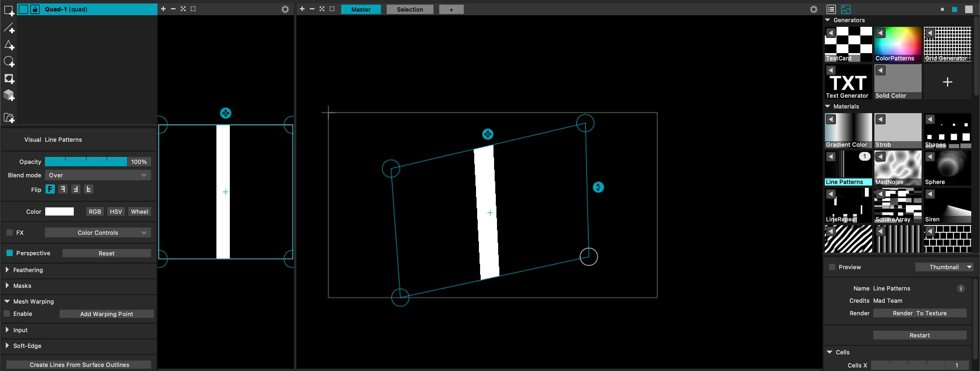Image resolution: width=980 pixels, height=371 pixels.
Task: Click the Render To Texture button
Action: click(x=919, y=313)
